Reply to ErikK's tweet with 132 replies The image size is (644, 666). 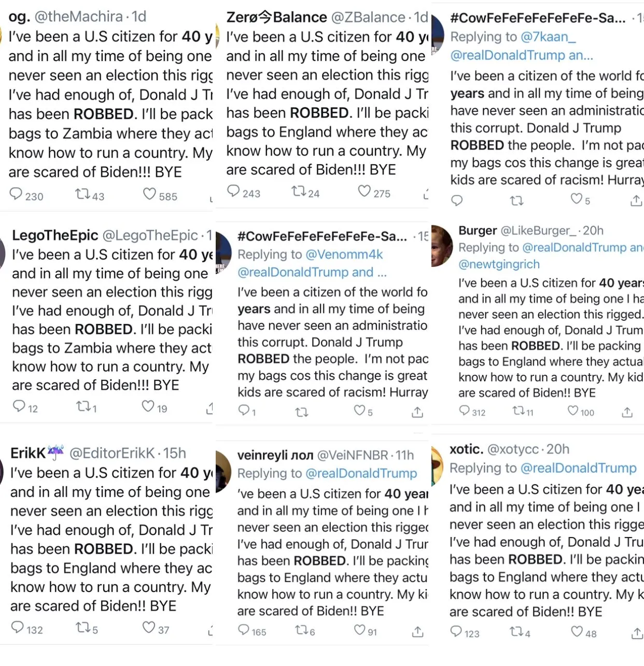point(18,628)
